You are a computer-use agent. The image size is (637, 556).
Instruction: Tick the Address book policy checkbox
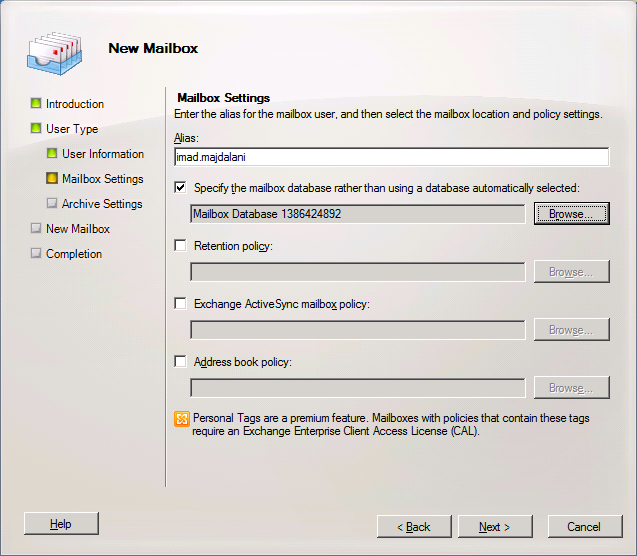tap(180, 362)
